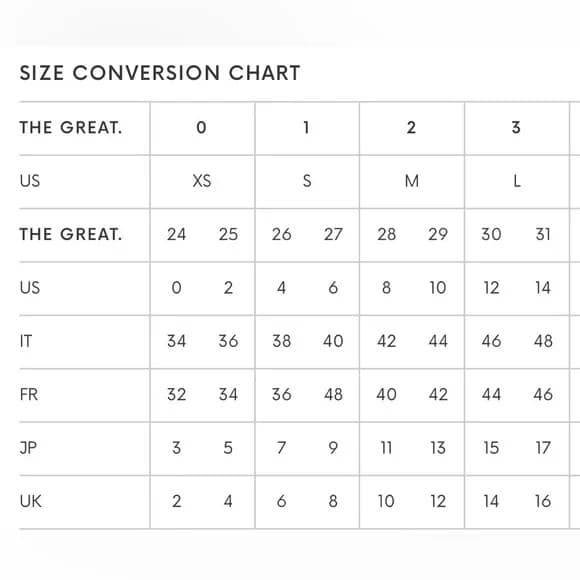
Task: Click the SIZE CONVERSION CHART heading
Action: click(160, 73)
